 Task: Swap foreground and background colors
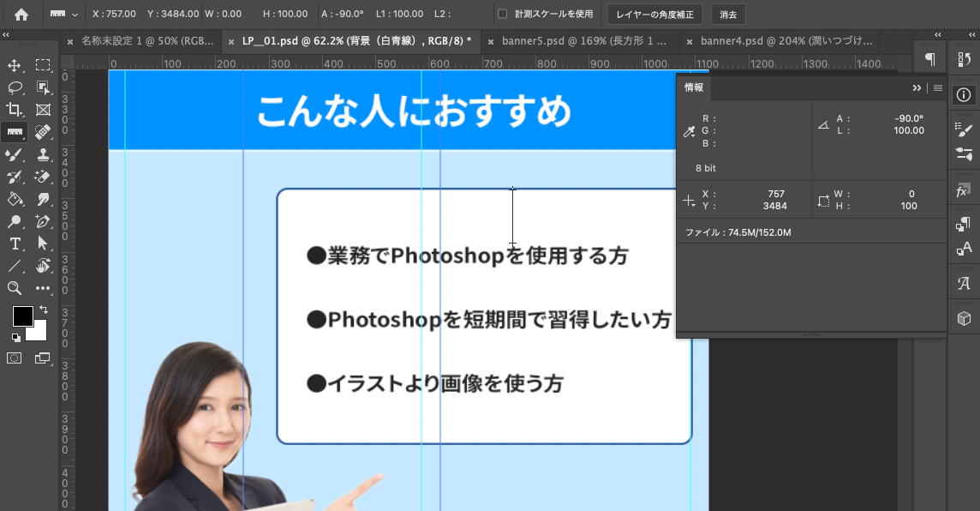coord(43,310)
